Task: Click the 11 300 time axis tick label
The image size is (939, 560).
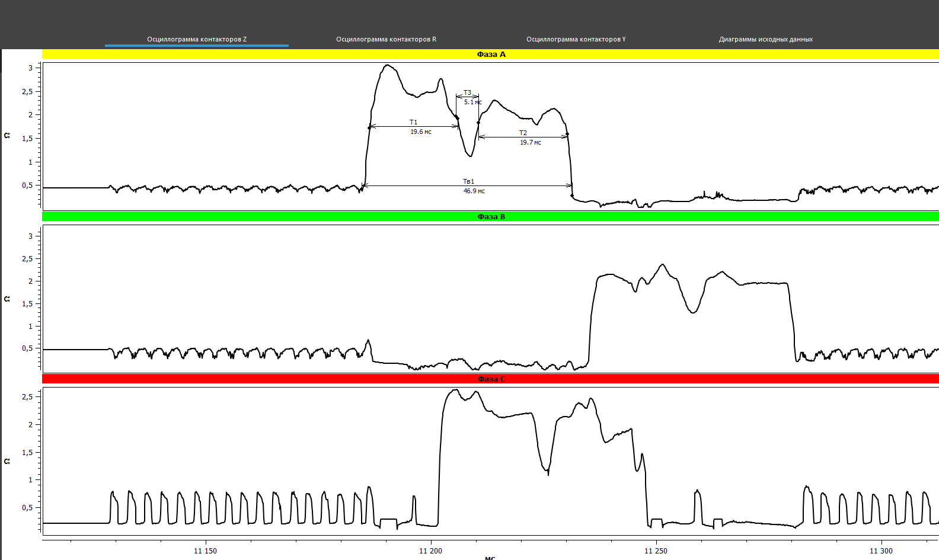Action: pos(881,551)
